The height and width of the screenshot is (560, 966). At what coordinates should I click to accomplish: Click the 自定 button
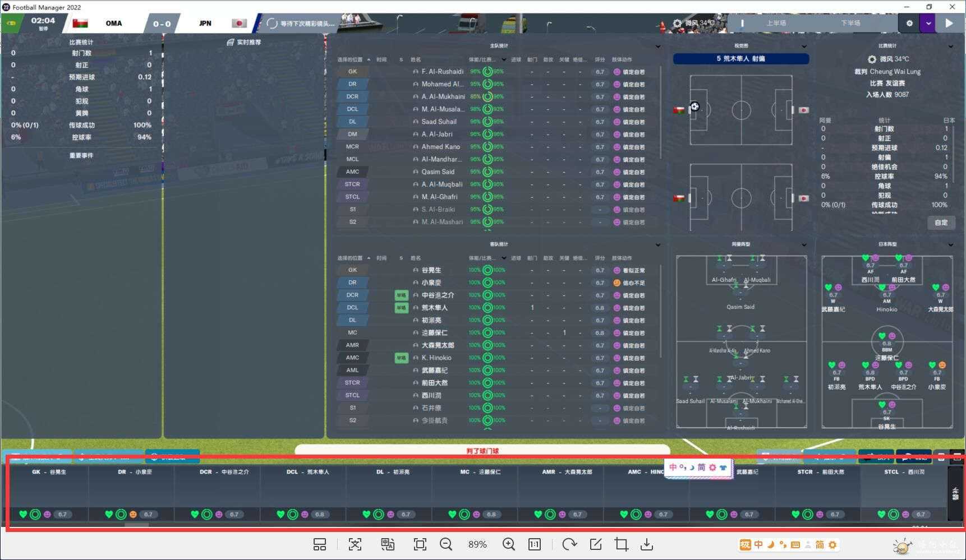coord(941,223)
